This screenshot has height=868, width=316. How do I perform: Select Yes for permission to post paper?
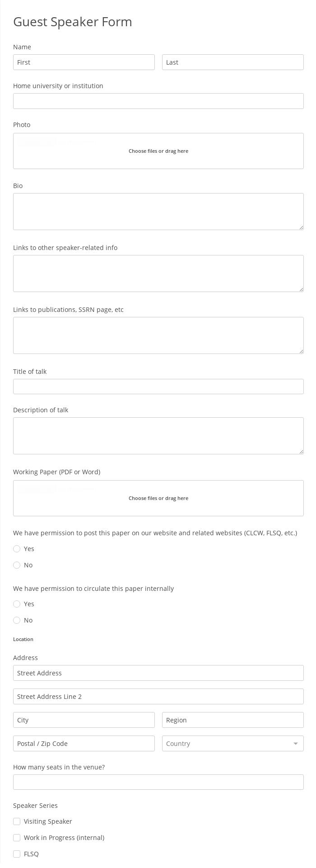coord(17,548)
